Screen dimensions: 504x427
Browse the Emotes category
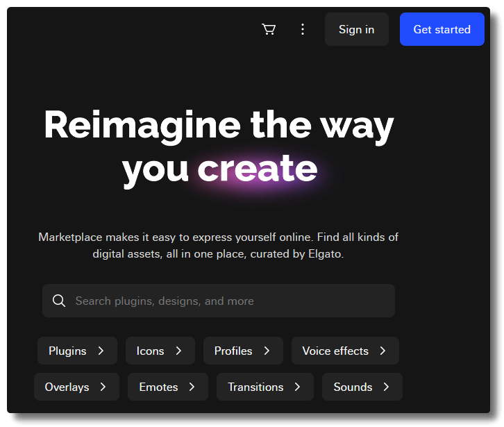168,387
